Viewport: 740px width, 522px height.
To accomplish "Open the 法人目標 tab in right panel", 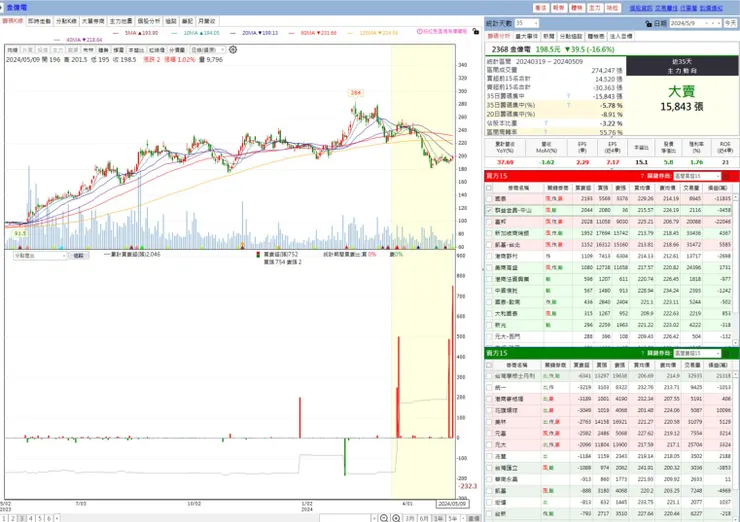I will 621,36.
